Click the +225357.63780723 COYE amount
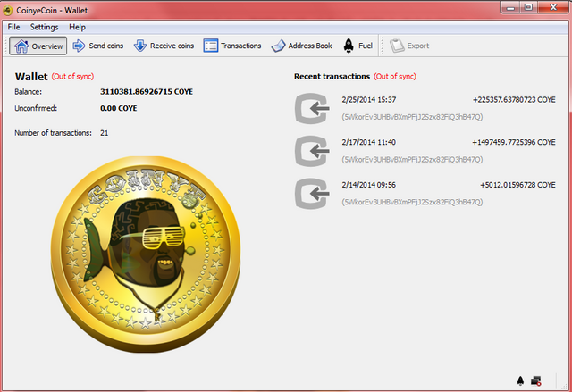The image size is (572, 392). pos(514,100)
